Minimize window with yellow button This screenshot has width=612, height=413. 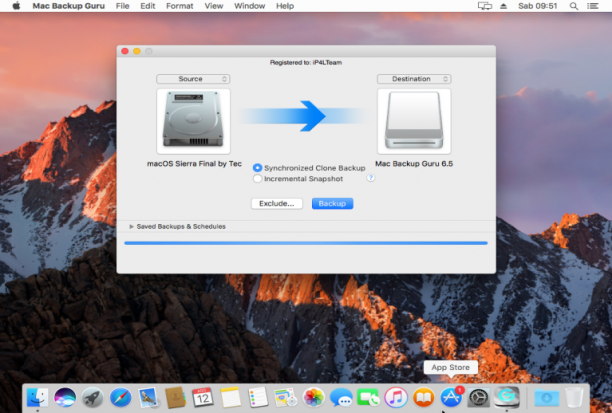(x=137, y=51)
